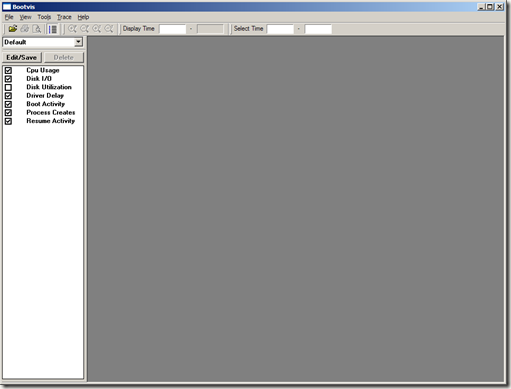
Task: Open the View menu
Action: (25, 17)
